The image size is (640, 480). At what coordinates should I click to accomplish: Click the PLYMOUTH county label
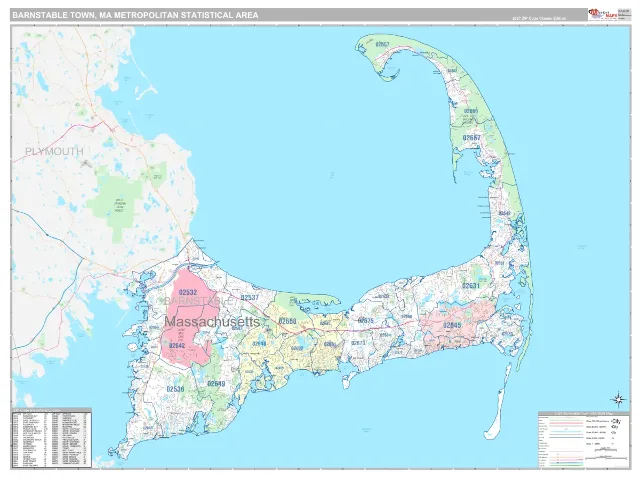point(54,151)
